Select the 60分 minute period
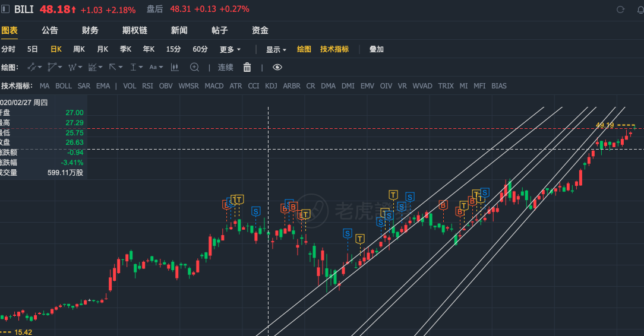This screenshot has height=336, width=644. (x=200, y=49)
